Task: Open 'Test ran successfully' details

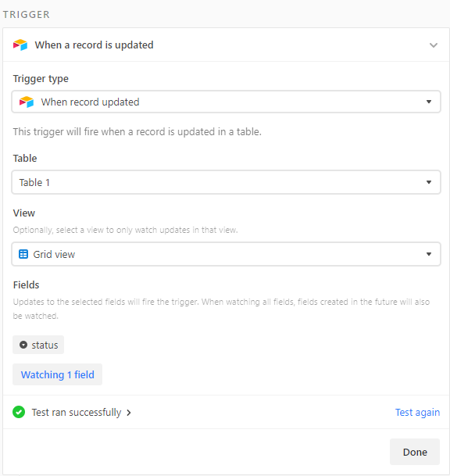Action: point(77,412)
